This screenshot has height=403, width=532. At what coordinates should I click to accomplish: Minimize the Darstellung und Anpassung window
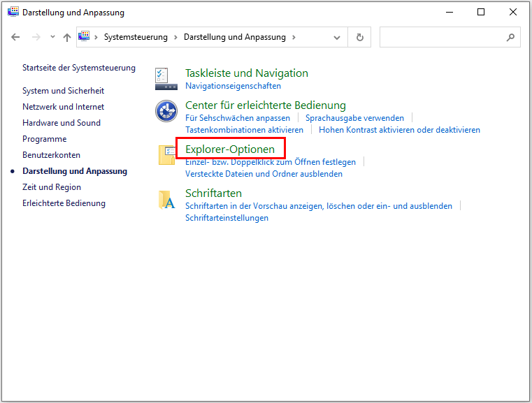click(450, 12)
